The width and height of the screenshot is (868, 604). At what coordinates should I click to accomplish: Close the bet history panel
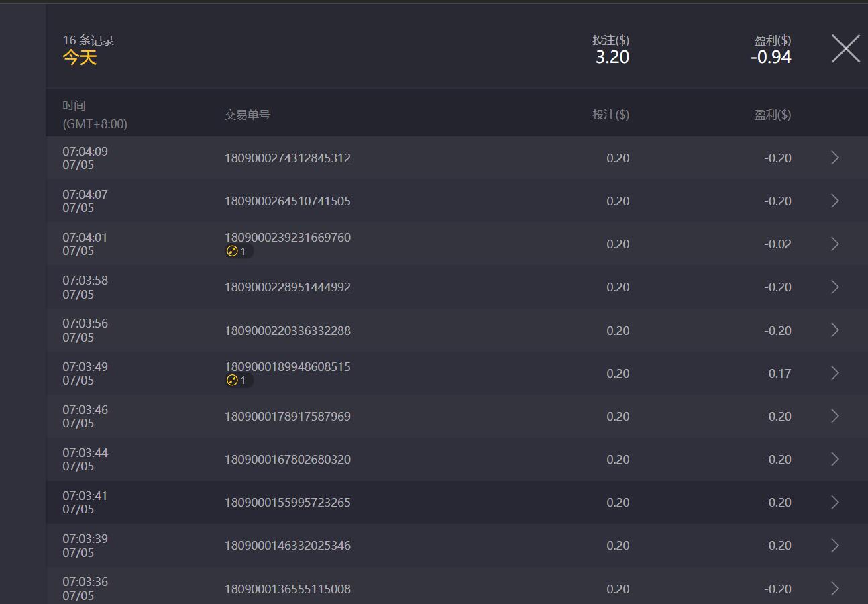point(845,49)
